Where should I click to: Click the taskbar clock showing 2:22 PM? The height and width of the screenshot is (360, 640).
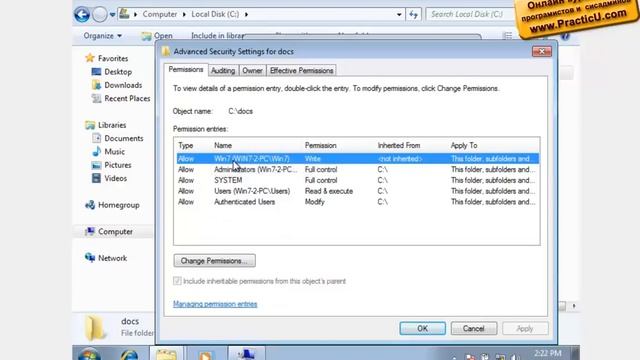tap(547, 353)
